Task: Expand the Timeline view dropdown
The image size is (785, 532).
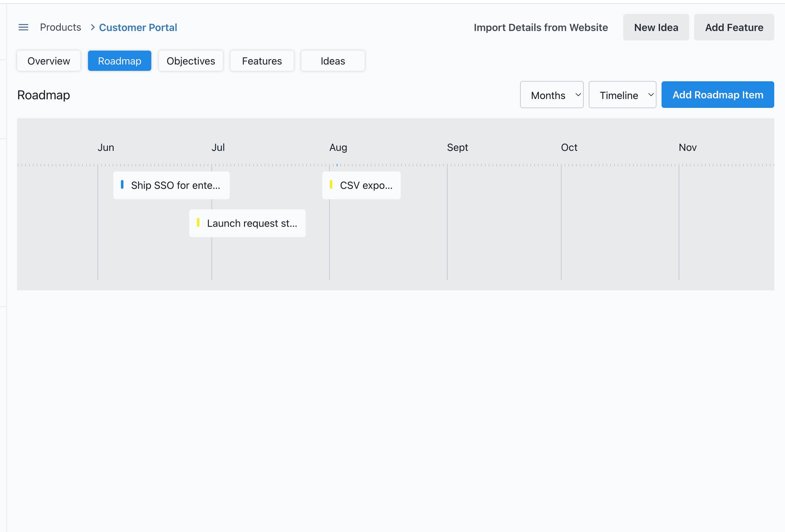Action: [622, 95]
